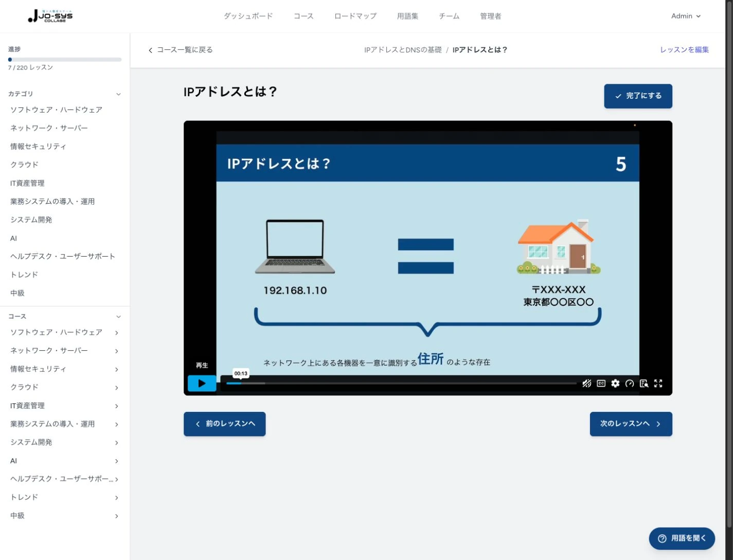This screenshot has height=560, width=733.
Task: Enter fullscreen on the video player
Action: point(658,383)
